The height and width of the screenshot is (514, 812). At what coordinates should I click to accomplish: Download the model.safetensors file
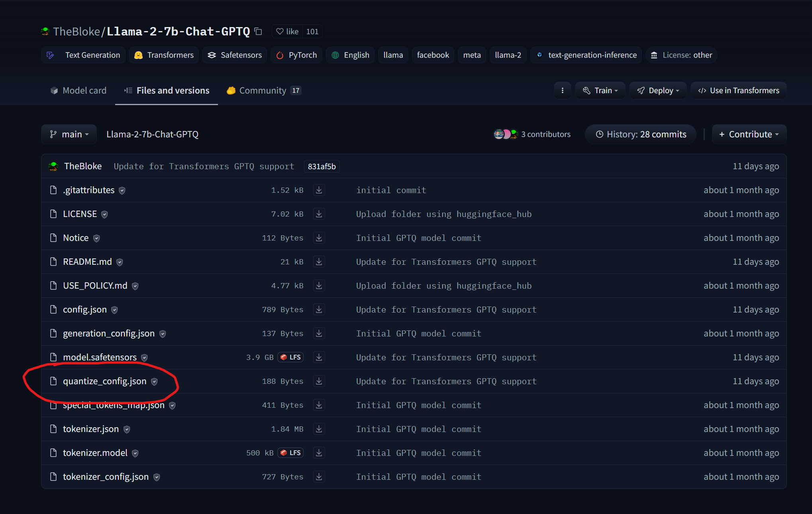[319, 357]
